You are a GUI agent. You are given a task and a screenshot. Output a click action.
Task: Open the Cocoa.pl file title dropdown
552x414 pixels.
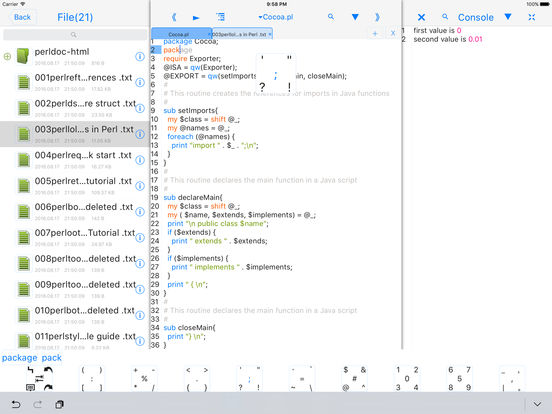(276, 17)
